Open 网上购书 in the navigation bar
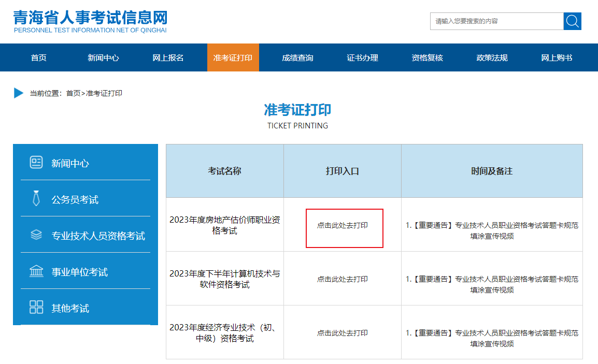The height and width of the screenshot is (364, 598). pyautogui.click(x=557, y=57)
